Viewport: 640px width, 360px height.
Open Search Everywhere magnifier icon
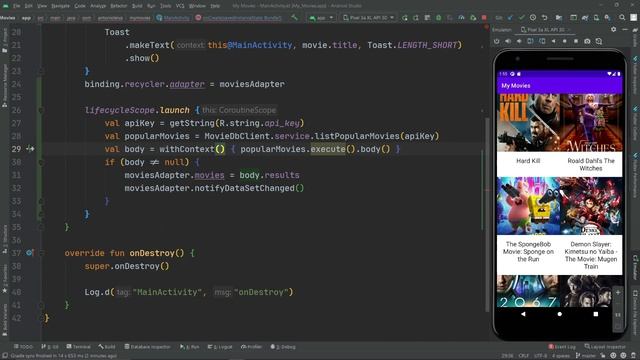point(622,18)
